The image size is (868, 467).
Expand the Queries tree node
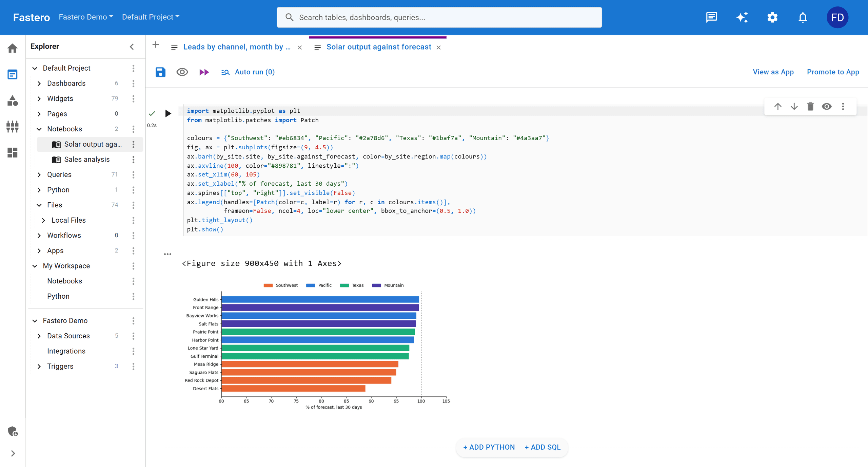(39, 175)
